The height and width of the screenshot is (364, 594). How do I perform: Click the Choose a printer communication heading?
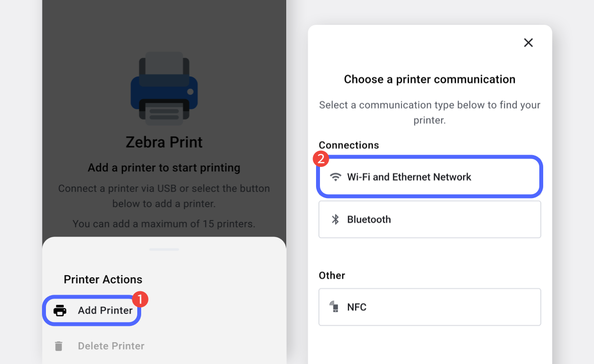429,79
